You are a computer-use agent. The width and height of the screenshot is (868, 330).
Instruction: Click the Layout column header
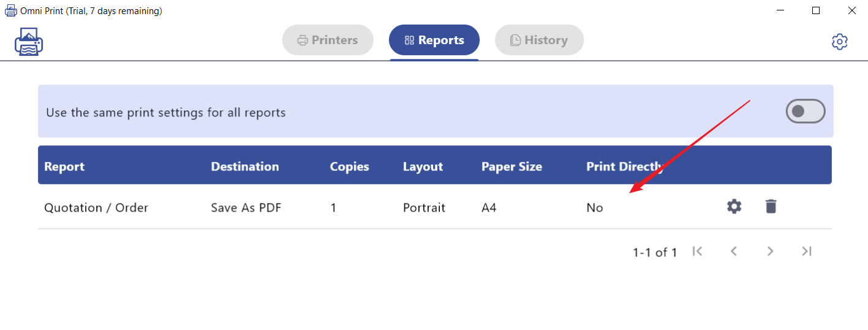[423, 167]
